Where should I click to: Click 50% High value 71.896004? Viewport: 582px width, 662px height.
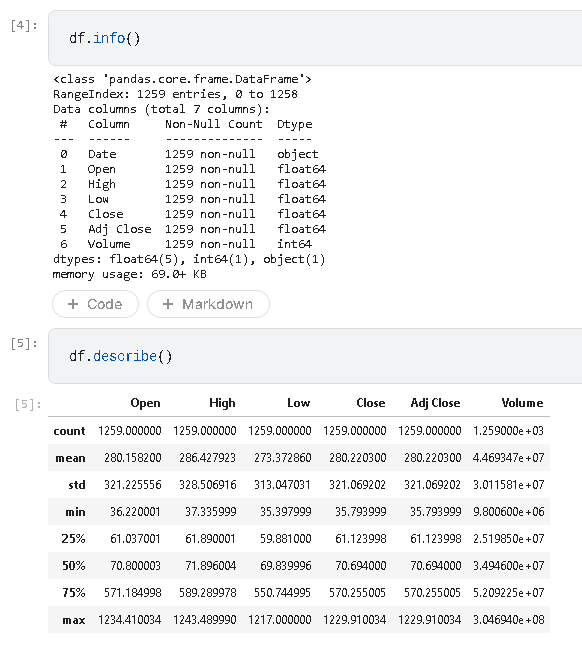coord(211,566)
